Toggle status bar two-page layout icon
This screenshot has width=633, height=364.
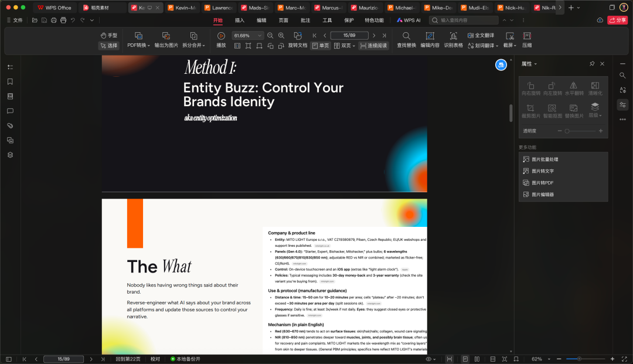pos(477,359)
